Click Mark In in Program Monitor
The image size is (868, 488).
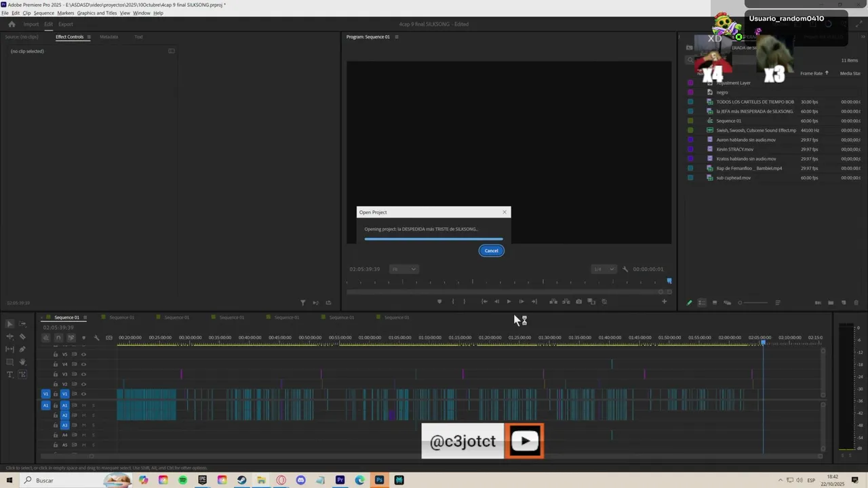tap(452, 302)
